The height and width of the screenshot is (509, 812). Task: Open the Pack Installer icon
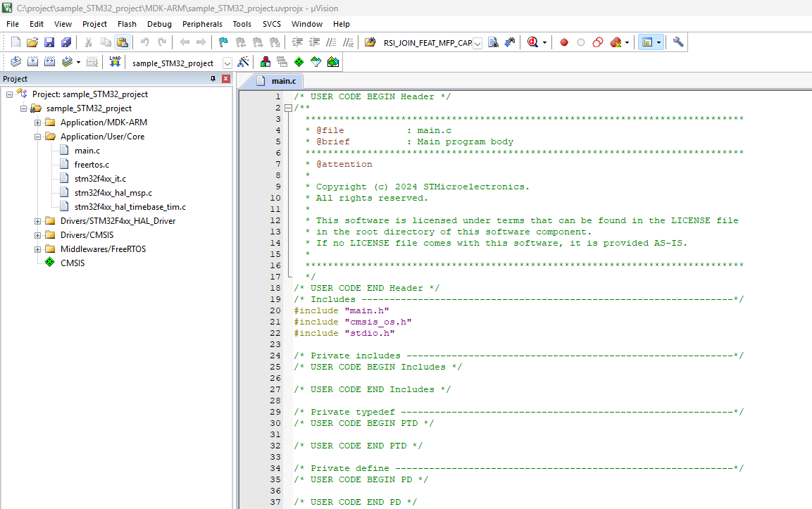pos(333,62)
